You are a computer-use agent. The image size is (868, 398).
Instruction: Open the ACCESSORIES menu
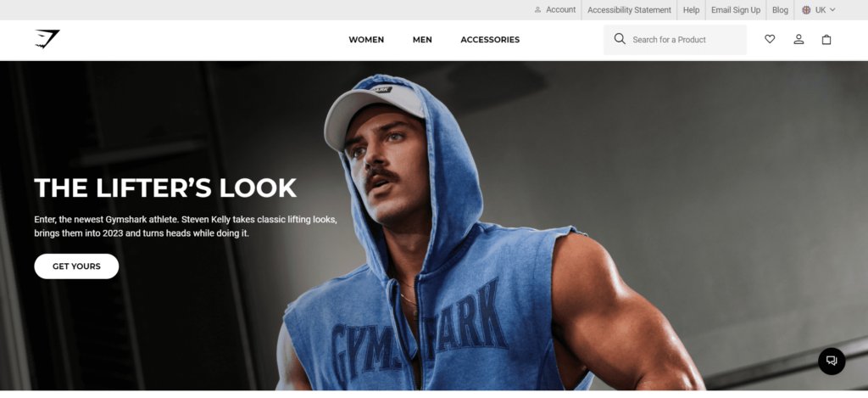point(490,40)
